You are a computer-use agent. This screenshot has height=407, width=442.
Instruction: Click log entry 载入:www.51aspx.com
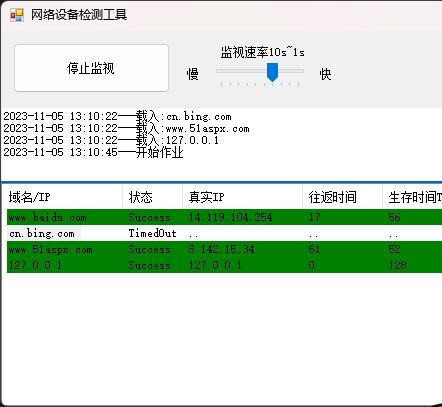(126, 128)
